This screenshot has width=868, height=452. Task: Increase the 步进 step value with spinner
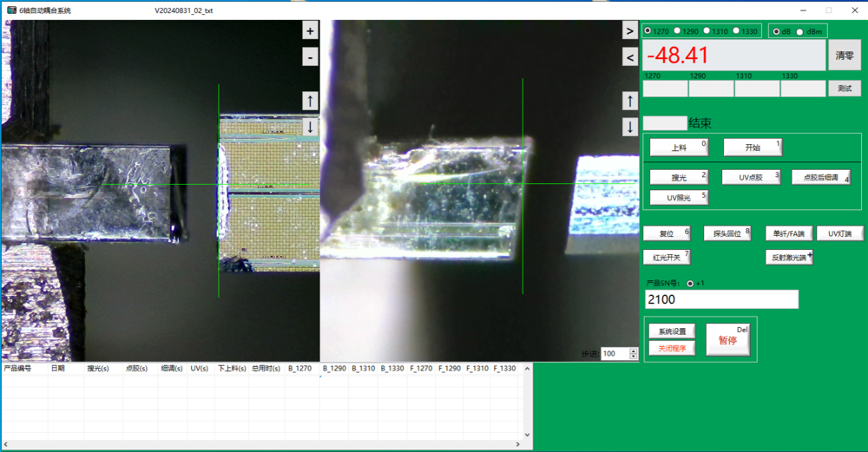(634, 350)
